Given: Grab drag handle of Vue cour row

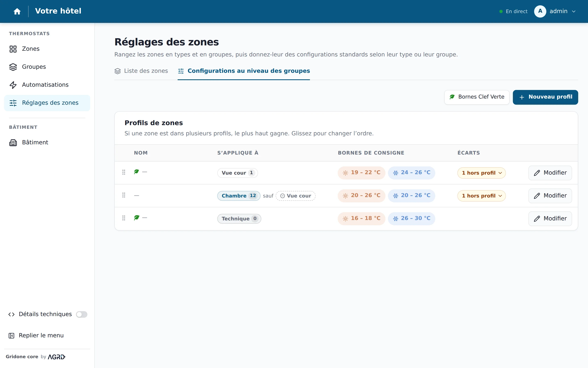Looking at the screenshot, I should 124,172.
